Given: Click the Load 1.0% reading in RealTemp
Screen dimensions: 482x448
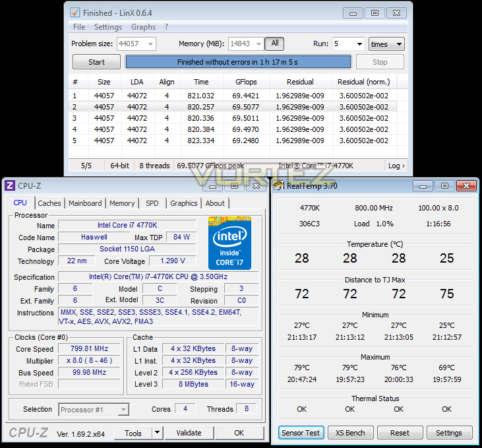Looking at the screenshot, I should [x=373, y=224].
